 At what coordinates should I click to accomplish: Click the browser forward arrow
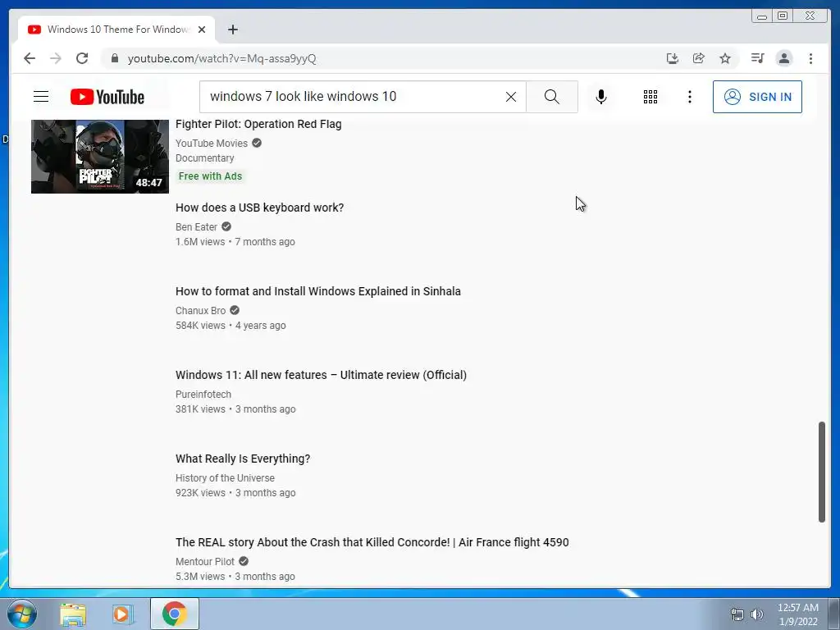(x=56, y=58)
